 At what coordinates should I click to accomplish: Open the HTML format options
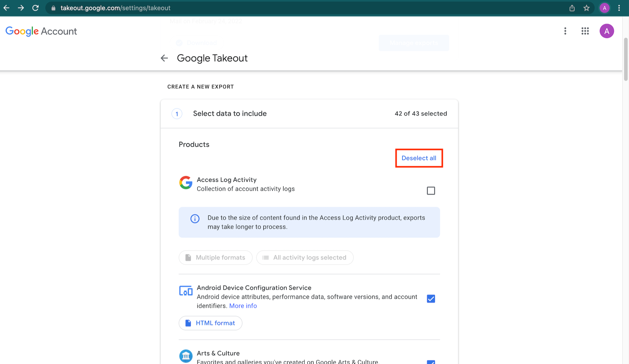(210, 323)
